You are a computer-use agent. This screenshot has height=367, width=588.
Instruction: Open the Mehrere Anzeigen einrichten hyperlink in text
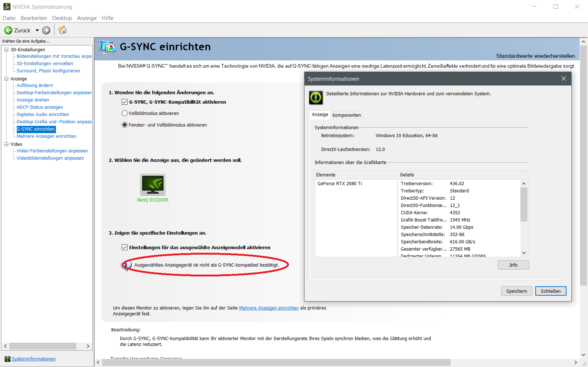269,308
